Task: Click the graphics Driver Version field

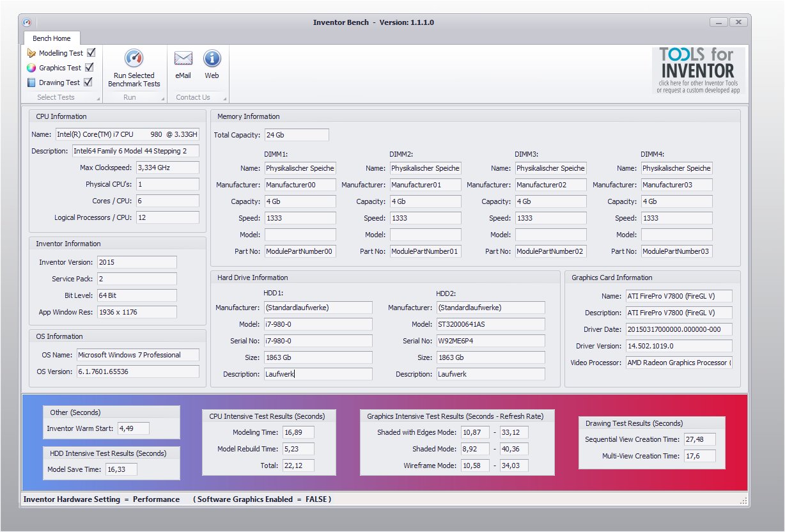Action: coord(679,346)
